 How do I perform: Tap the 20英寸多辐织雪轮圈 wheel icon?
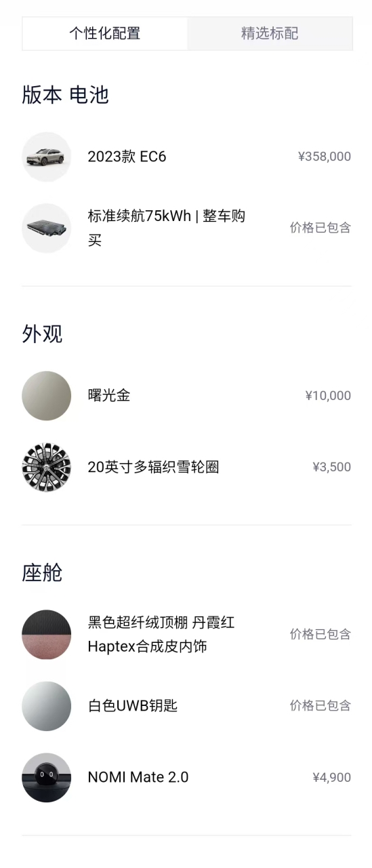pyautogui.click(x=46, y=467)
